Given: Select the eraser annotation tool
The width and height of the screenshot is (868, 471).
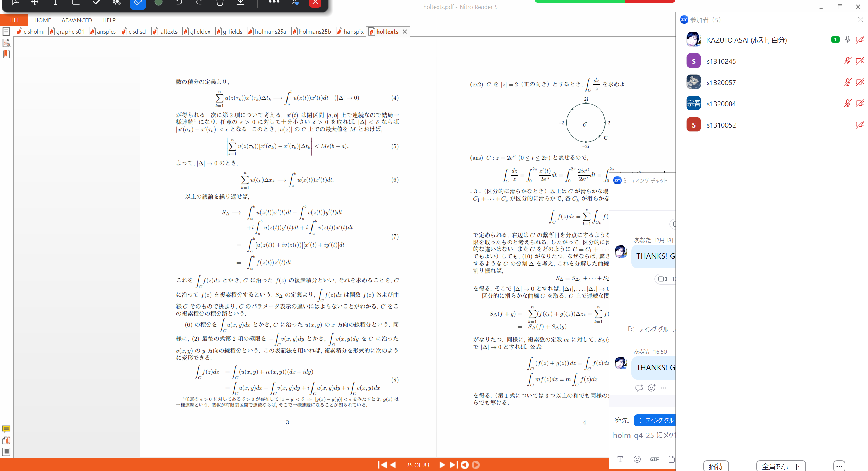Looking at the screenshot, I should [x=137, y=3].
